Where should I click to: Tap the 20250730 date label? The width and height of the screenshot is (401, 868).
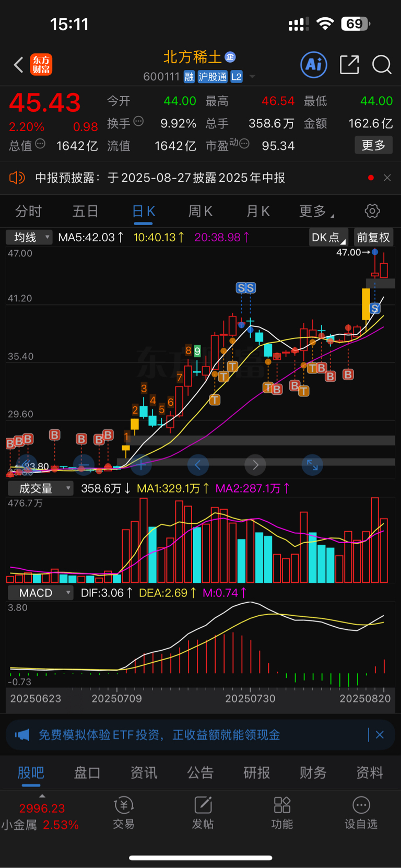[x=250, y=698]
